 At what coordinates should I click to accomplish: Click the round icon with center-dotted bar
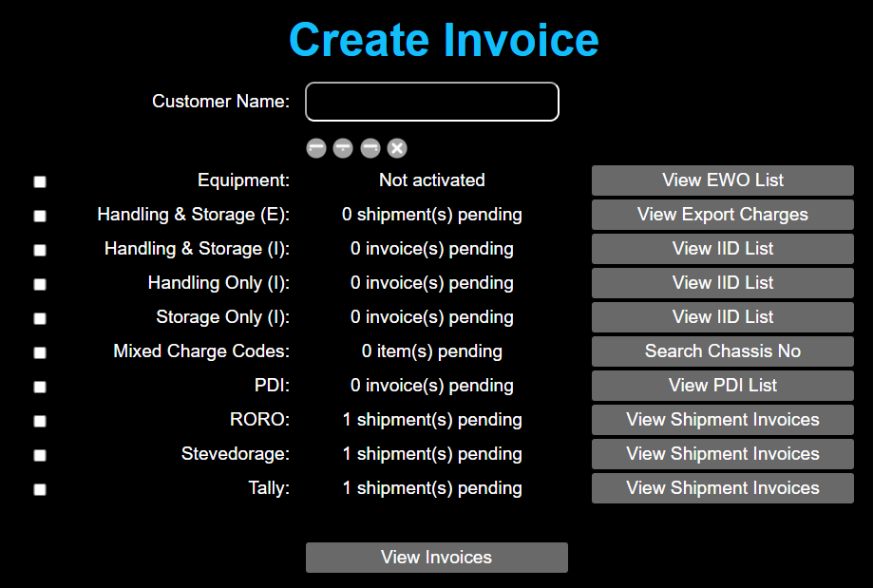click(343, 148)
